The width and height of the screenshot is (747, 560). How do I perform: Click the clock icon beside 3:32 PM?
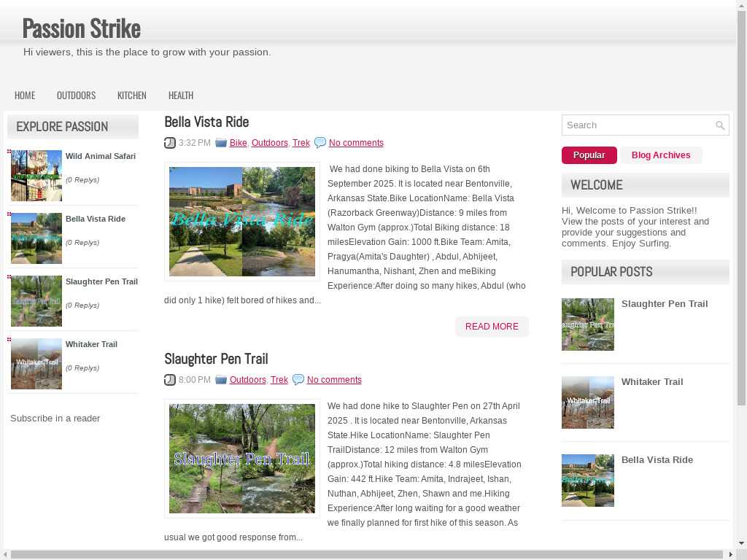click(170, 143)
